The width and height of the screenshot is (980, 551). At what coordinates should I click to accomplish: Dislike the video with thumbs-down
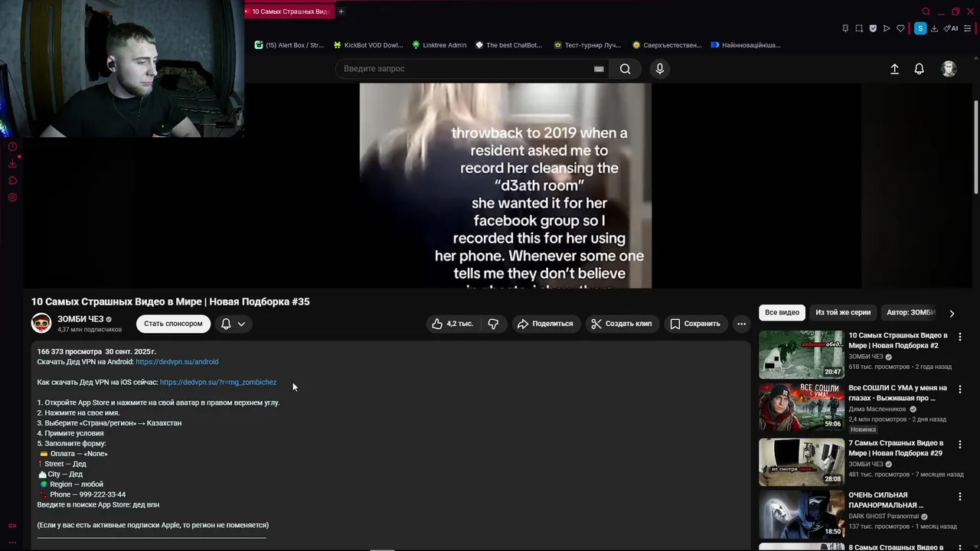(x=493, y=324)
